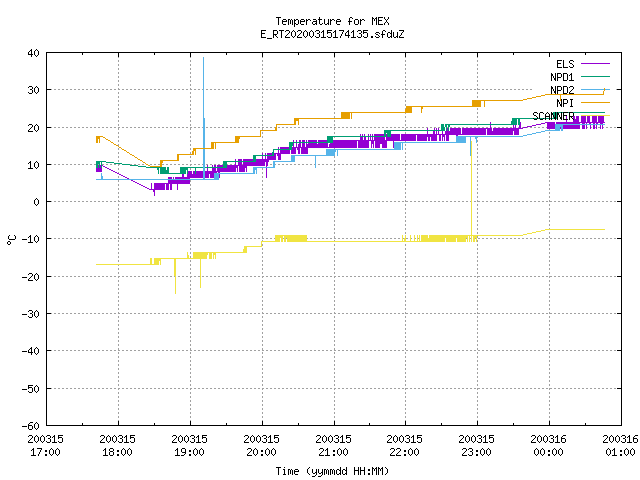Click the x-axis tick label 200315 21:00
Viewport: 640px width, 480px height.
333,446
